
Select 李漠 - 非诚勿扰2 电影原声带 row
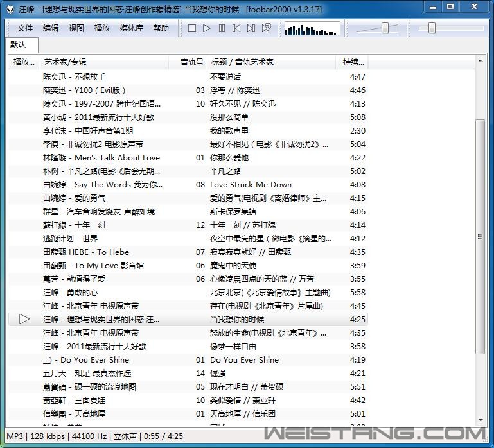point(188,144)
